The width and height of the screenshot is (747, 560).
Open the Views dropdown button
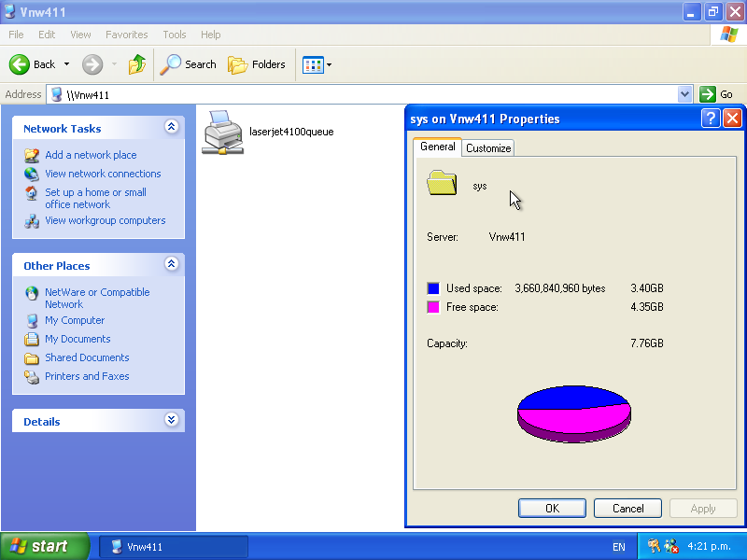317,64
